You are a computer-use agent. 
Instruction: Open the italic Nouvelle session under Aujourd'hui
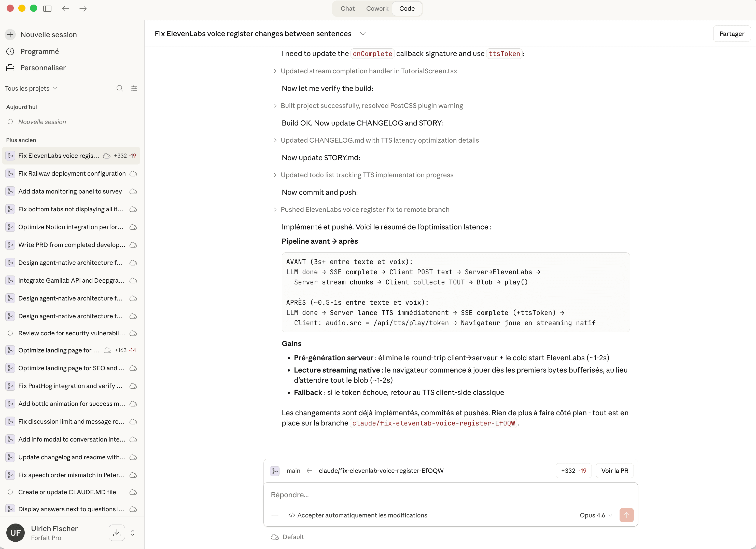(71, 122)
